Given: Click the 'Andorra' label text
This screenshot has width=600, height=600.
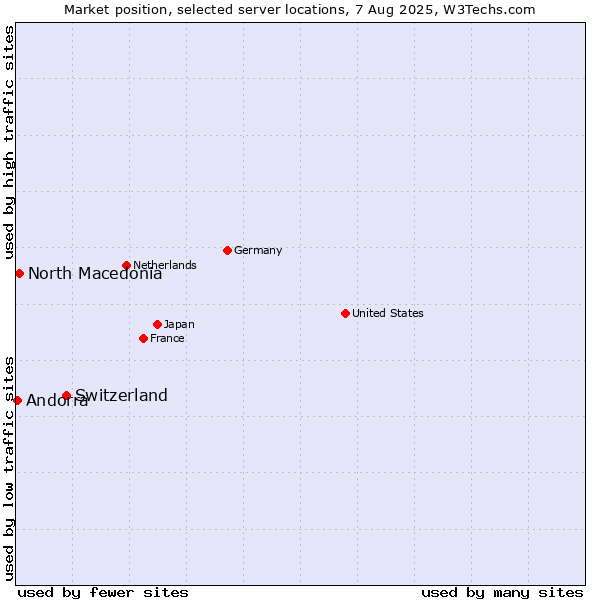Looking at the screenshot, I should (57, 400).
